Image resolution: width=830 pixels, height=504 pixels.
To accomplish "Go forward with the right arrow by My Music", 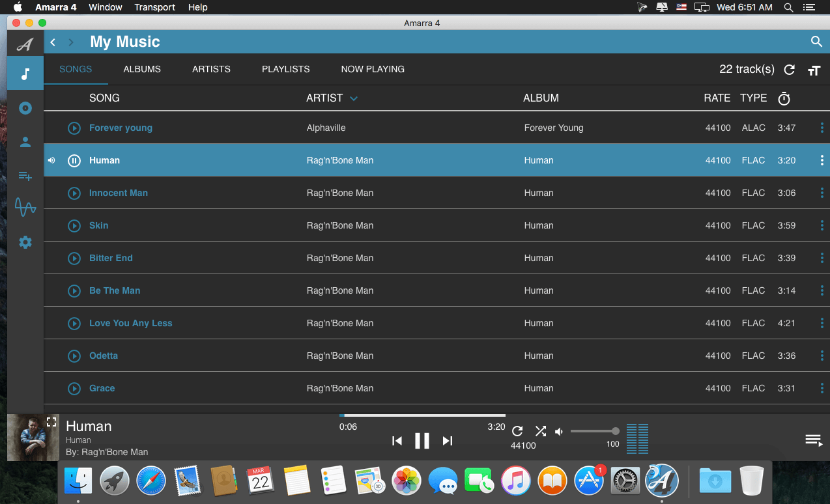I will pyautogui.click(x=71, y=42).
